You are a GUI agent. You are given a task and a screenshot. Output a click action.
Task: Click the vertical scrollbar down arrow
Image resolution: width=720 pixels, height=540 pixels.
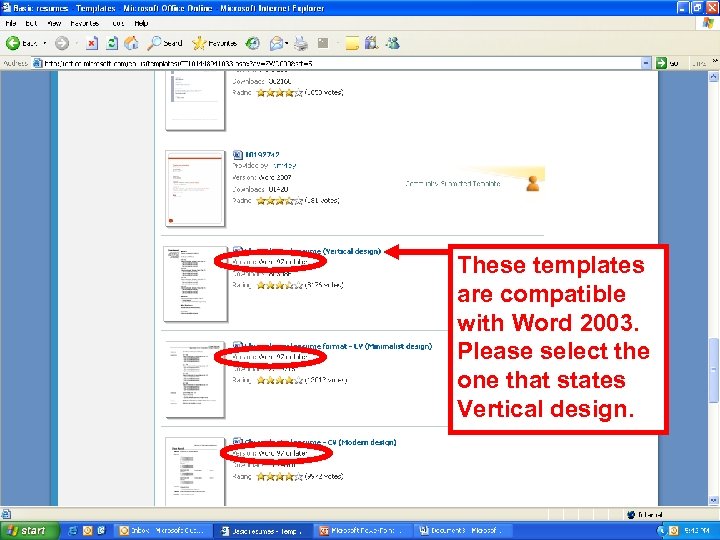click(714, 500)
